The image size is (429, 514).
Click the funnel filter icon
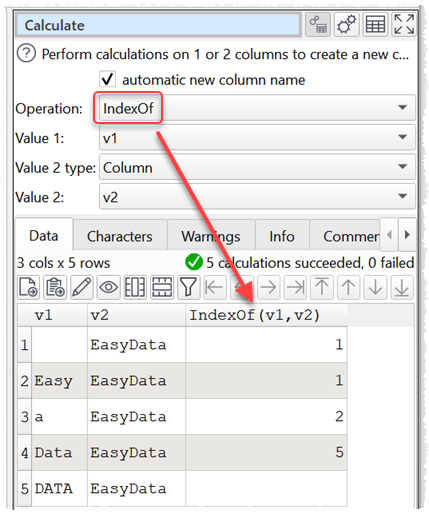(x=188, y=287)
